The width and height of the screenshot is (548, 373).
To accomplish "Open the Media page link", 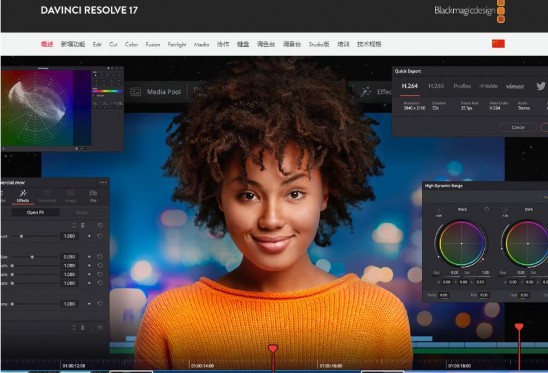I will (x=201, y=44).
